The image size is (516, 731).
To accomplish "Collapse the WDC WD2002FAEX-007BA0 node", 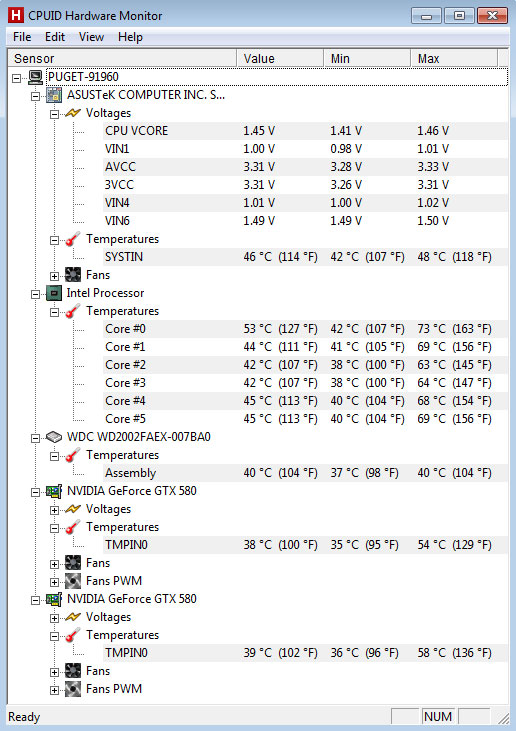I will tap(35, 438).
